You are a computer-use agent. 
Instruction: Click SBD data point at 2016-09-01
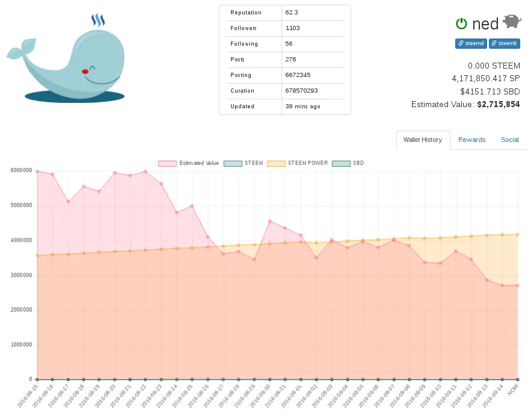tap(301, 380)
